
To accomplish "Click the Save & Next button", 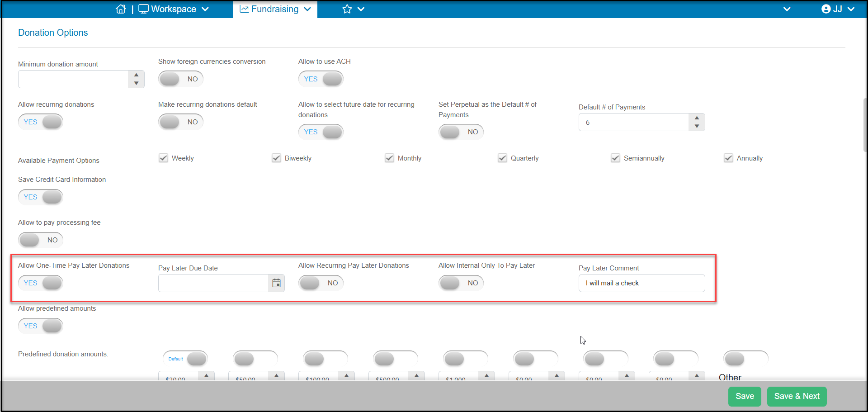I will pyautogui.click(x=797, y=397).
